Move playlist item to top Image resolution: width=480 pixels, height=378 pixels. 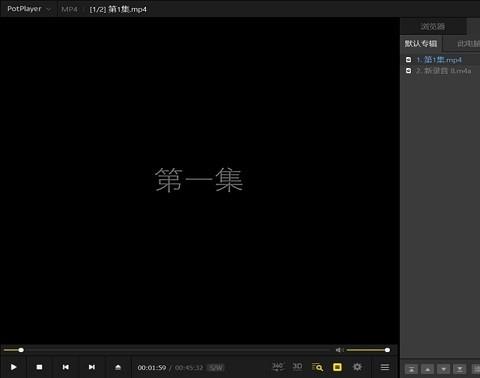tap(412, 369)
